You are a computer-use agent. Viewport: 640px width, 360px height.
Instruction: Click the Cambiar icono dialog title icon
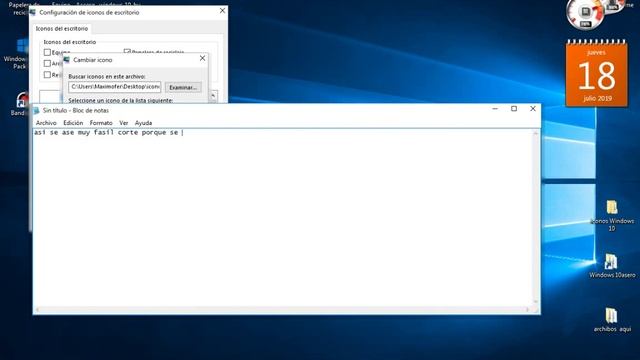pyautogui.click(x=67, y=60)
